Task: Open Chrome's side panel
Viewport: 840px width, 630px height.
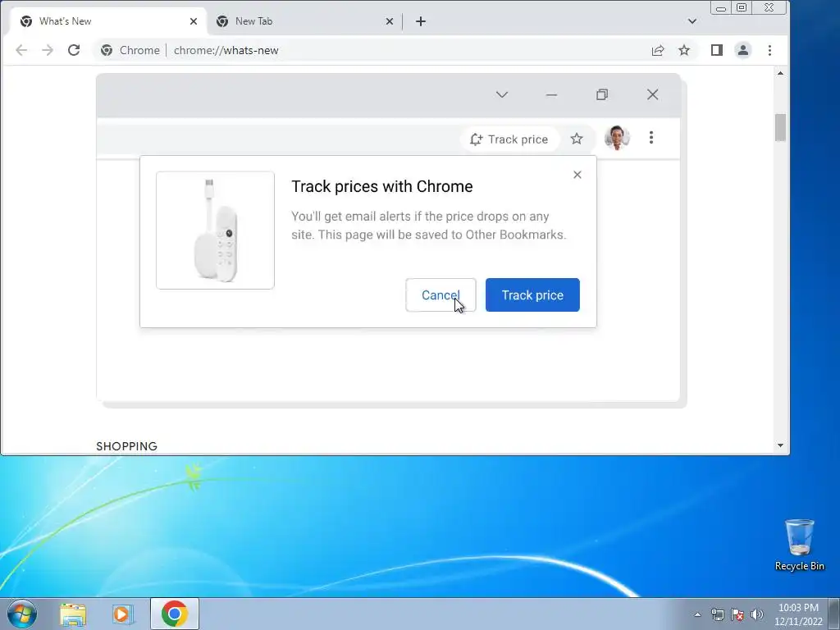Action: click(x=717, y=50)
